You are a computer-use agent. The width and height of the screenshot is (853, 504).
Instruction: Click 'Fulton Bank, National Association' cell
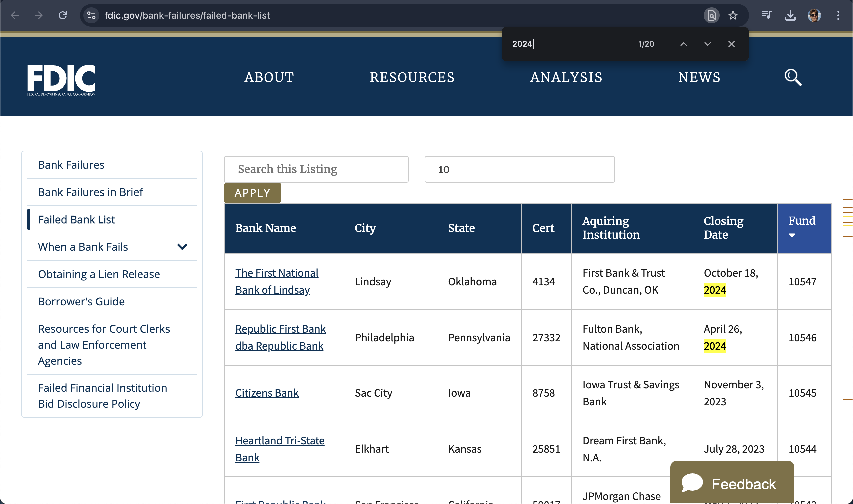click(x=631, y=337)
